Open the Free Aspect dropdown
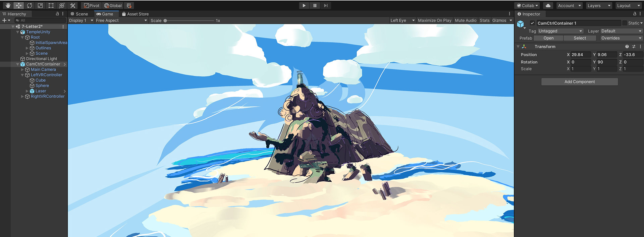The width and height of the screenshot is (644, 237). 121,20
